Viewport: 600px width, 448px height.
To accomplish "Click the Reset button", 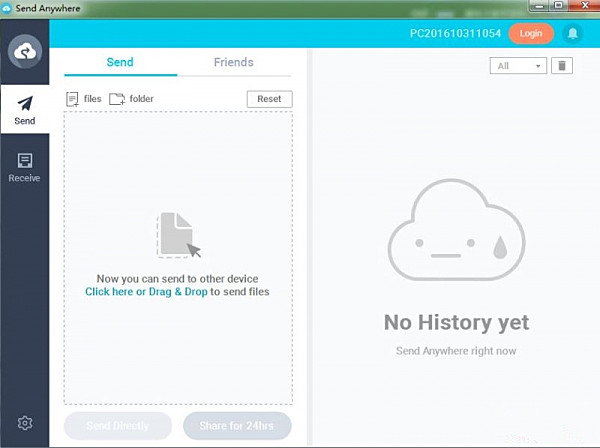I will click(x=269, y=99).
